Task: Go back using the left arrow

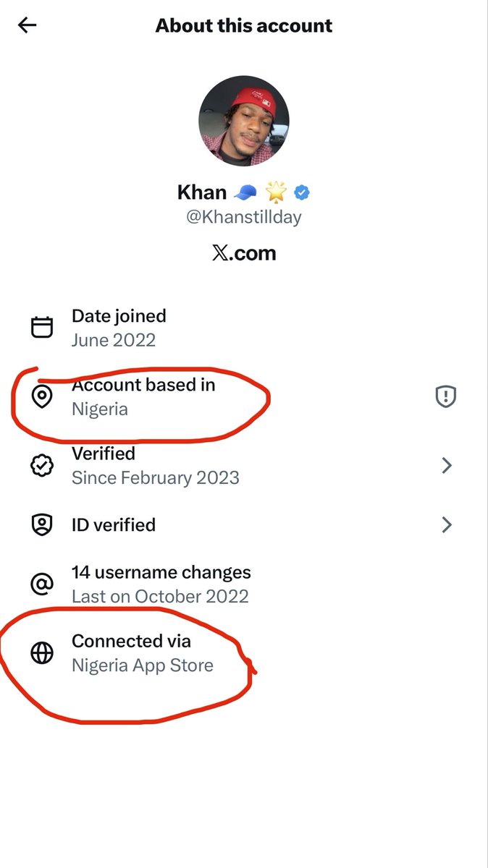Action: coord(27,25)
